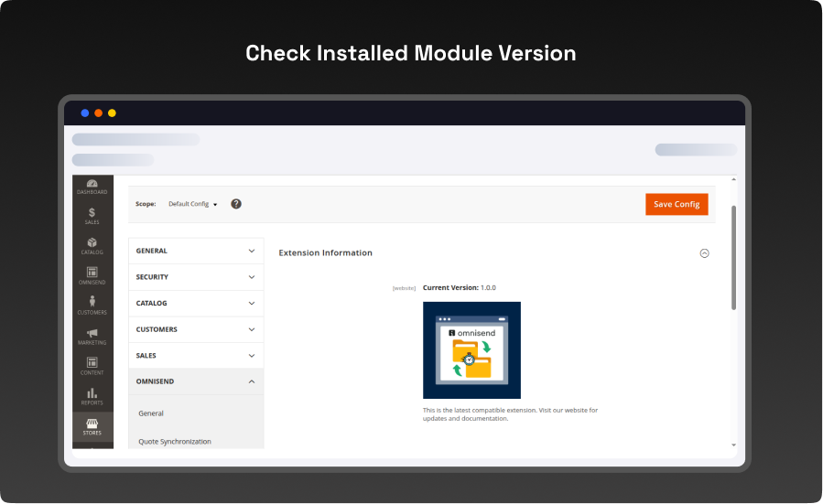Open the Default Config scope dropdown
Screen dimensions: 823x504
(193, 204)
